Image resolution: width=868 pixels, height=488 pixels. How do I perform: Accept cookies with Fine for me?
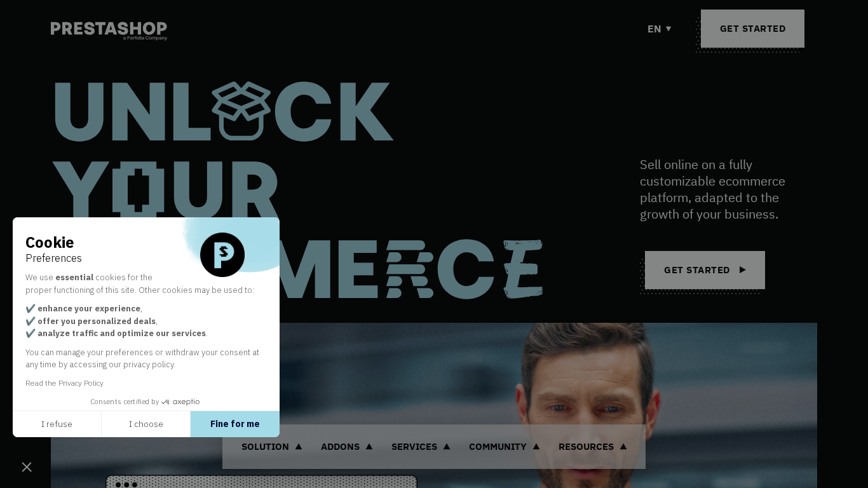pyautogui.click(x=235, y=424)
